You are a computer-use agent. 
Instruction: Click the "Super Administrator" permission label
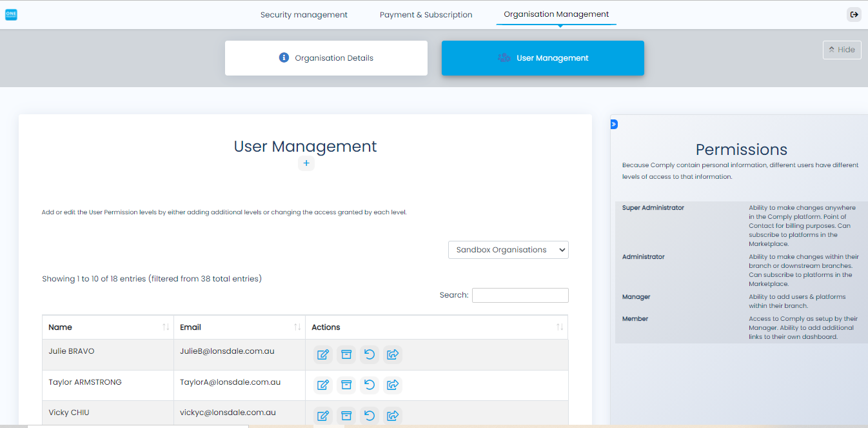[x=653, y=208]
